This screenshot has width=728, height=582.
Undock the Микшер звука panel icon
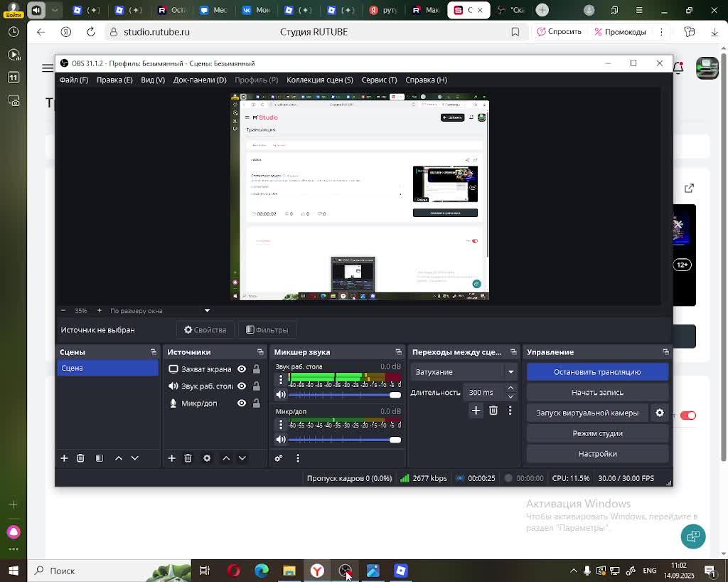pos(398,352)
